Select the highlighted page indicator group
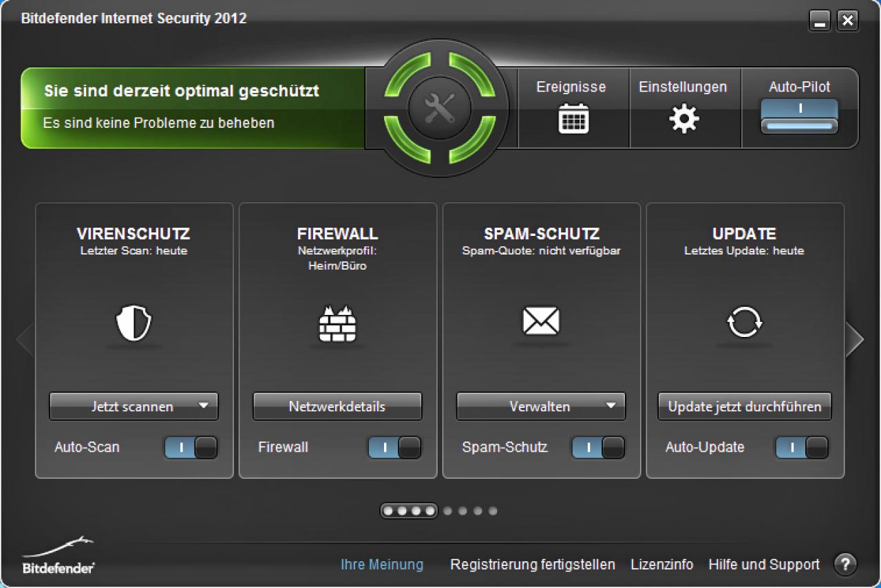Viewport: 881px width, 588px height. 409,511
